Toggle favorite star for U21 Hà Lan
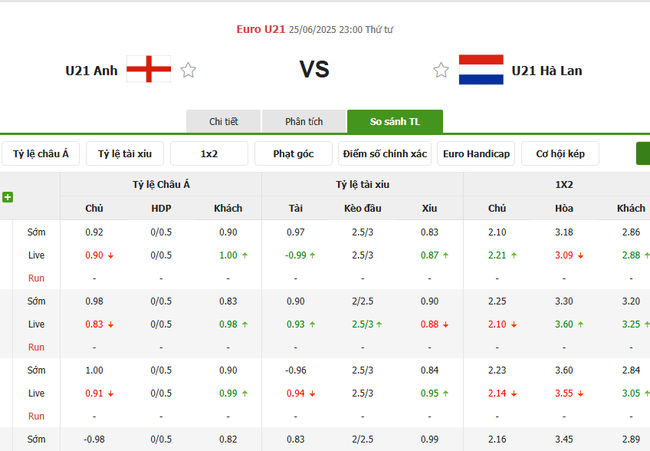The width and height of the screenshot is (650, 451). (441, 70)
